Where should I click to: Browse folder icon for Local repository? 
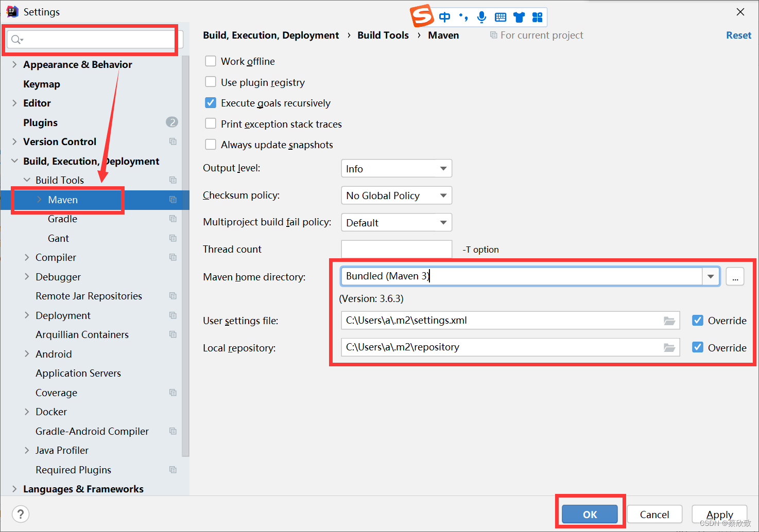tap(669, 348)
